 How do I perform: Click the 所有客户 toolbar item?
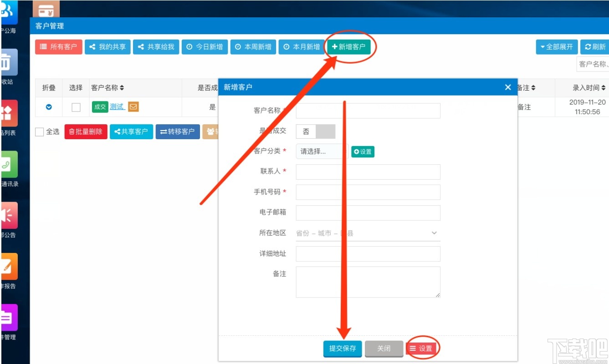point(58,46)
